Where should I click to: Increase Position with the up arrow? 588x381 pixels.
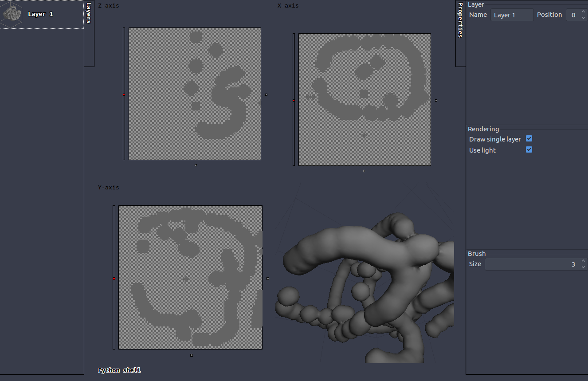pyautogui.click(x=583, y=12)
